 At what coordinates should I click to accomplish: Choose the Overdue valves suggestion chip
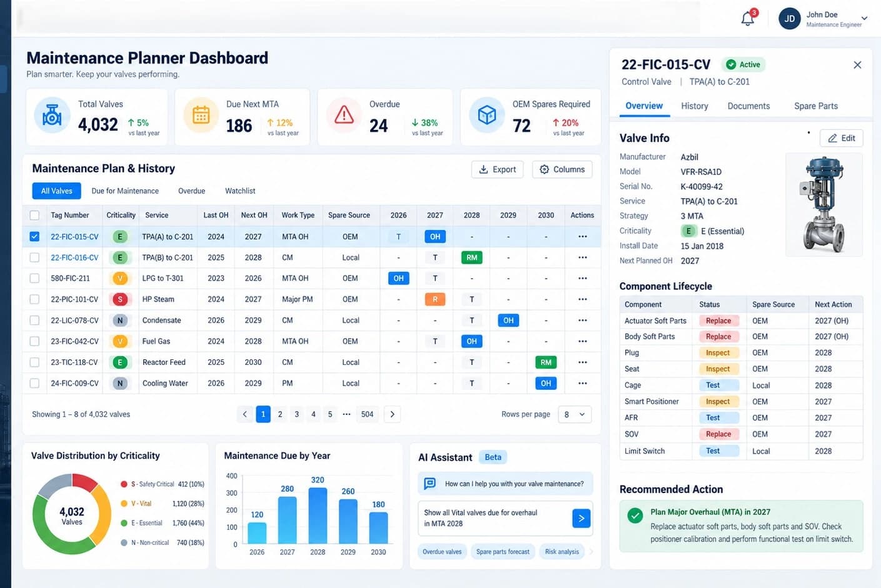tap(442, 552)
